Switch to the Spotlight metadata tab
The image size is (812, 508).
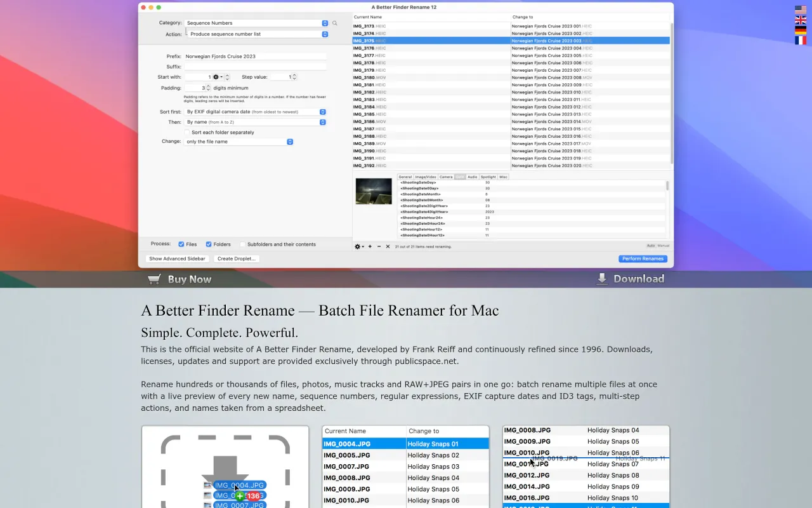[488, 177]
